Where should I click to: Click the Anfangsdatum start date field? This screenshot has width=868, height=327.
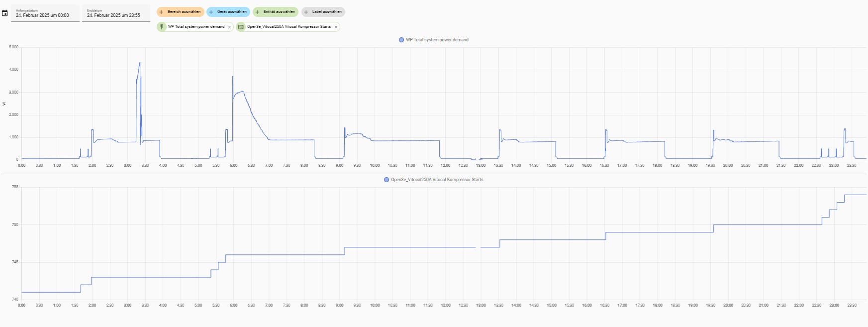45,13
